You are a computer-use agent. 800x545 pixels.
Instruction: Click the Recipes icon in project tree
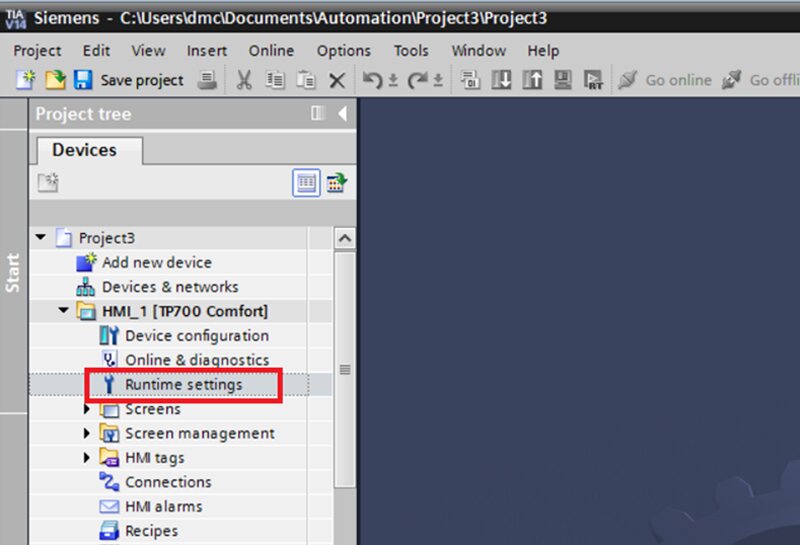[x=109, y=531]
